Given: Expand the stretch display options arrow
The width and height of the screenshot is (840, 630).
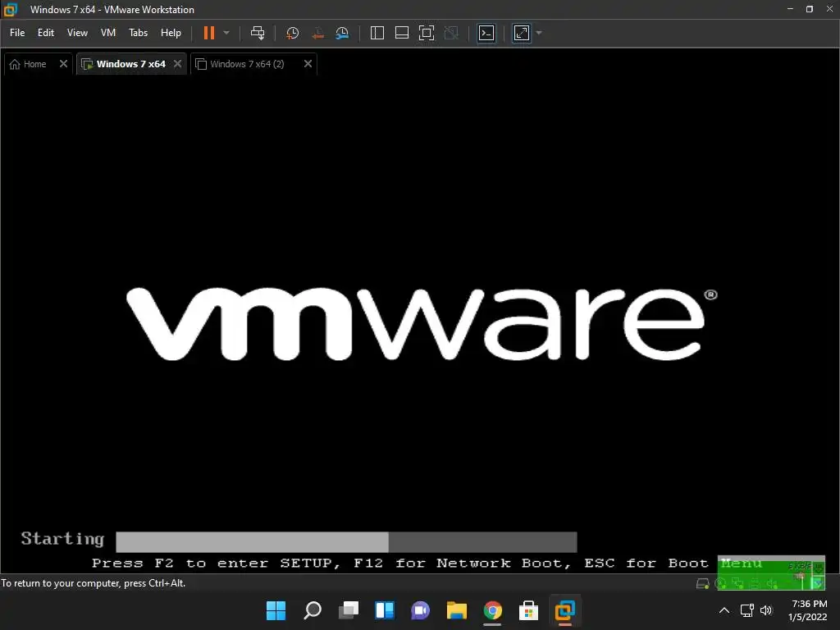Looking at the screenshot, I should [x=539, y=33].
